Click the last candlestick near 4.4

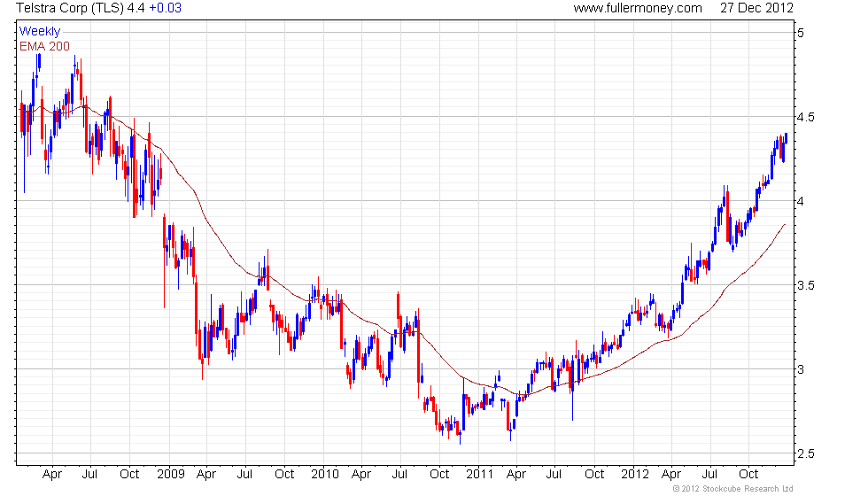click(787, 138)
